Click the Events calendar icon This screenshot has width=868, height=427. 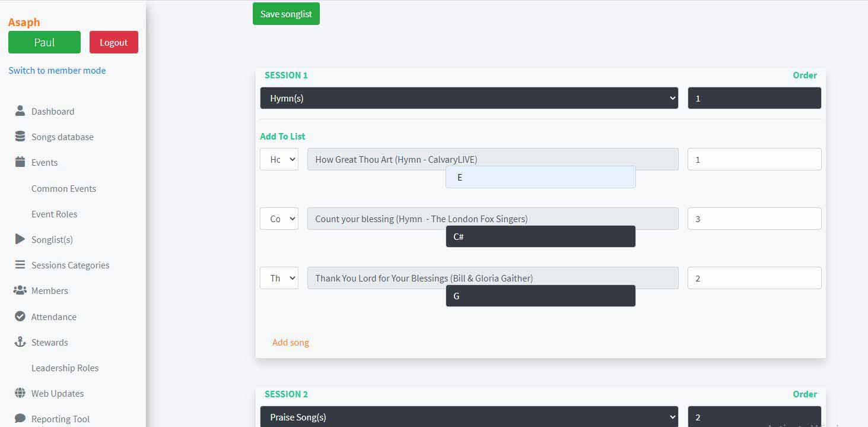coord(20,162)
